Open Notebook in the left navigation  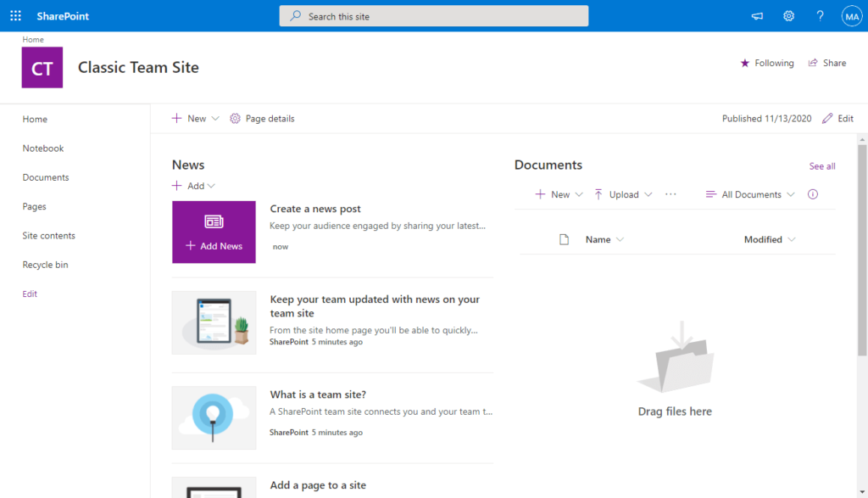[43, 148]
